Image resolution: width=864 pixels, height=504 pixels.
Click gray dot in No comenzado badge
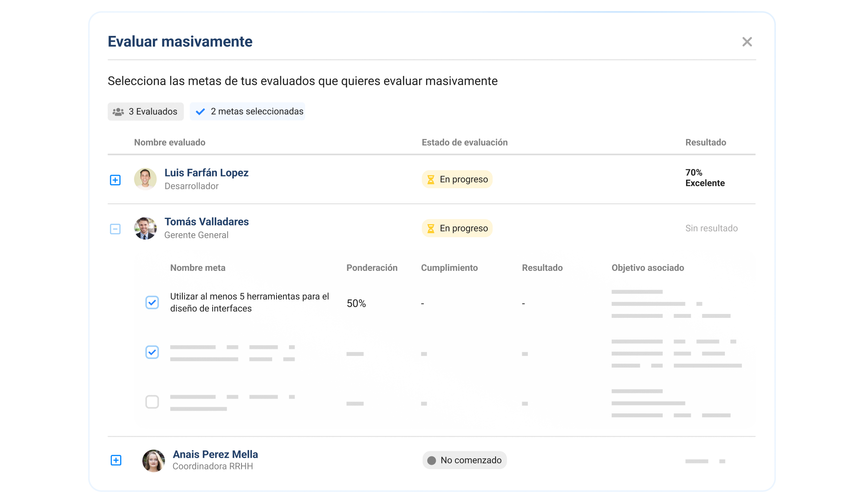tap(432, 460)
